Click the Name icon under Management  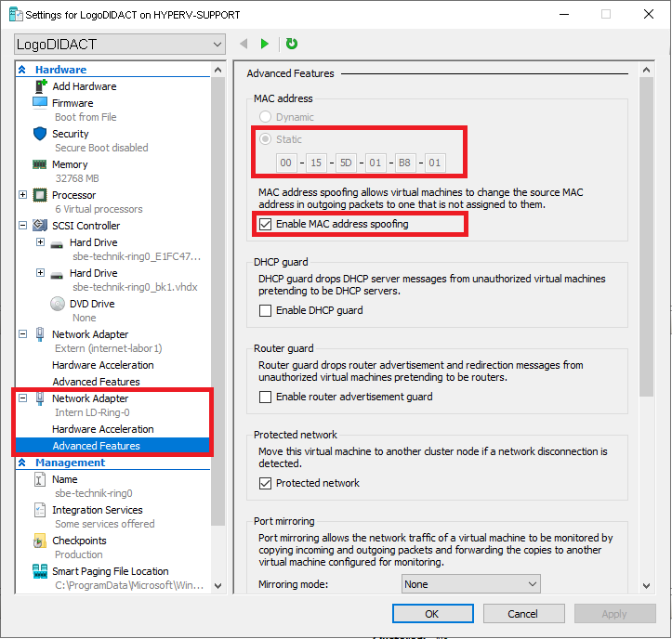tap(39, 479)
